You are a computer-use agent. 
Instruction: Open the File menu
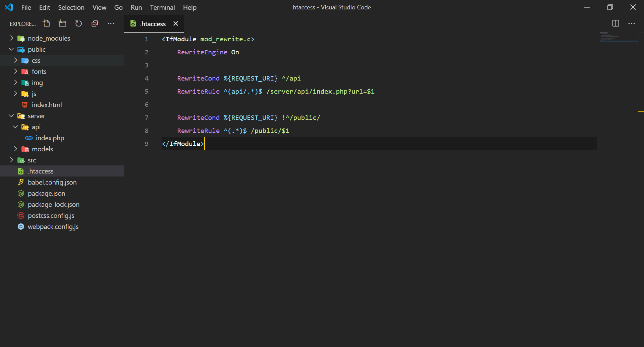click(26, 7)
